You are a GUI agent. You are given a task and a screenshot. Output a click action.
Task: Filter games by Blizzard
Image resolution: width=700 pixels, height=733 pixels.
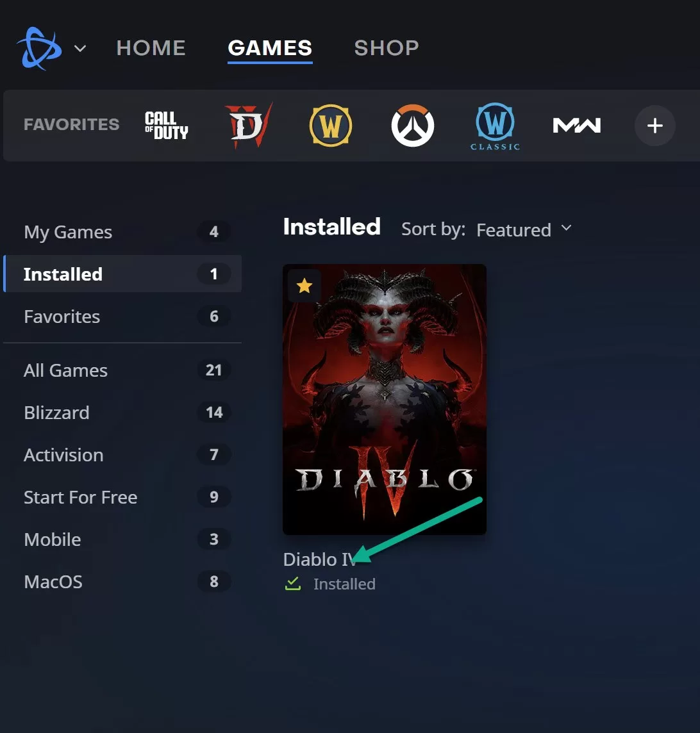point(122,413)
